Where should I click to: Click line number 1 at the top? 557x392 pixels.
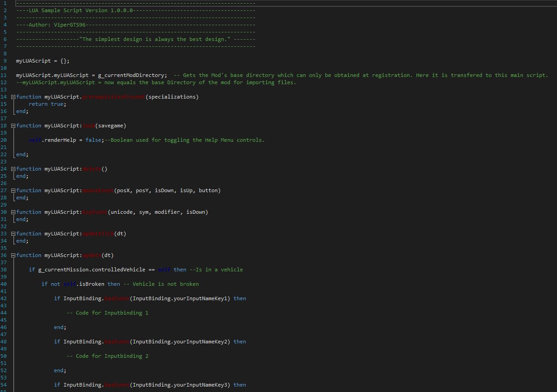pos(6,3)
